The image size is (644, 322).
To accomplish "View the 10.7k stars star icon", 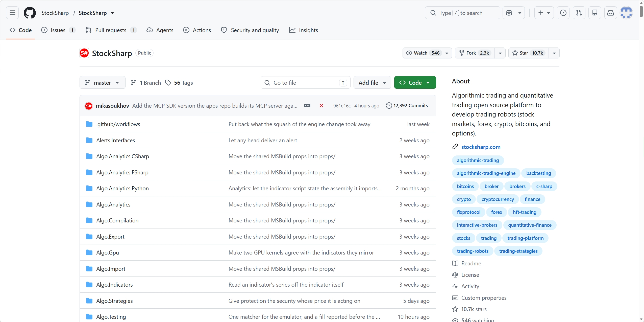I will click(455, 309).
